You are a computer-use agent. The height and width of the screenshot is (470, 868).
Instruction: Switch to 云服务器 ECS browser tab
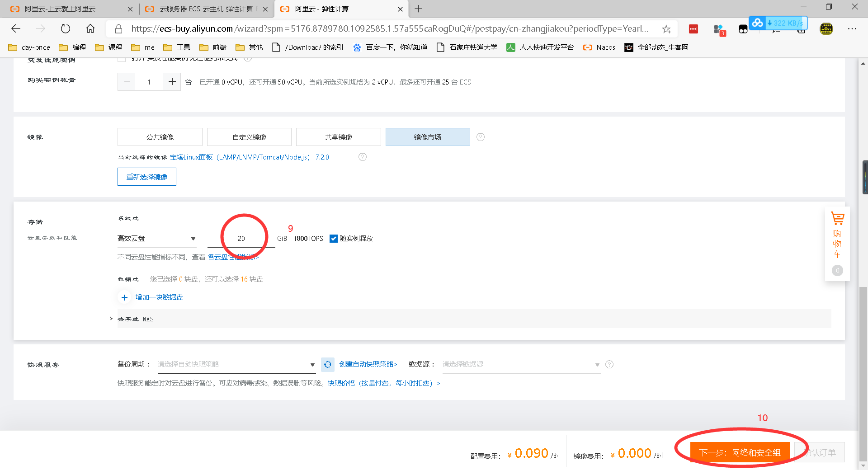(x=207, y=9)
